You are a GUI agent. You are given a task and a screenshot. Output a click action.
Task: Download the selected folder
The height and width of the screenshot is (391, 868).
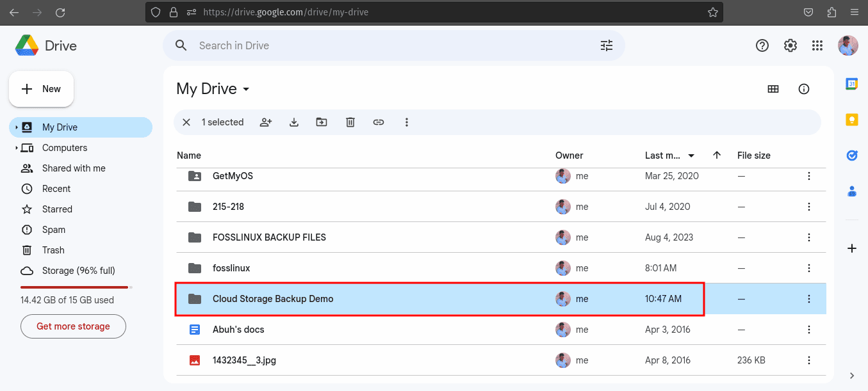(x=294, y=122)
